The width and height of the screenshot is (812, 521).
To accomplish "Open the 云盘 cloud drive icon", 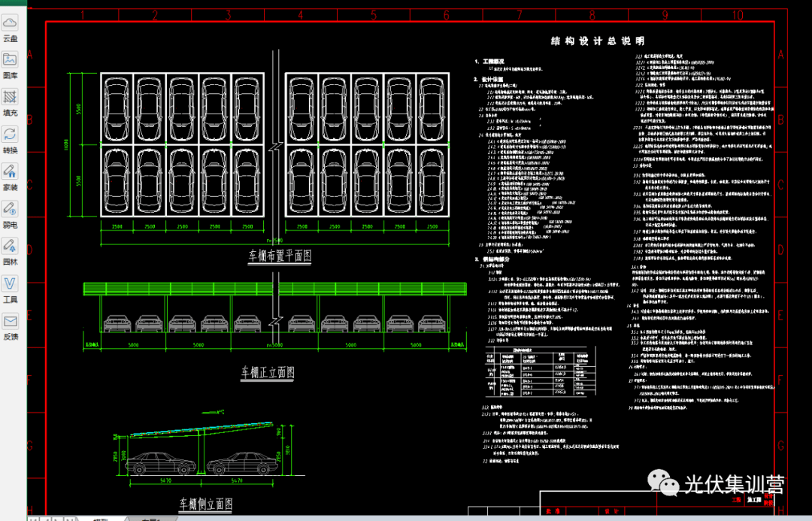I will [x=11, y=25].
